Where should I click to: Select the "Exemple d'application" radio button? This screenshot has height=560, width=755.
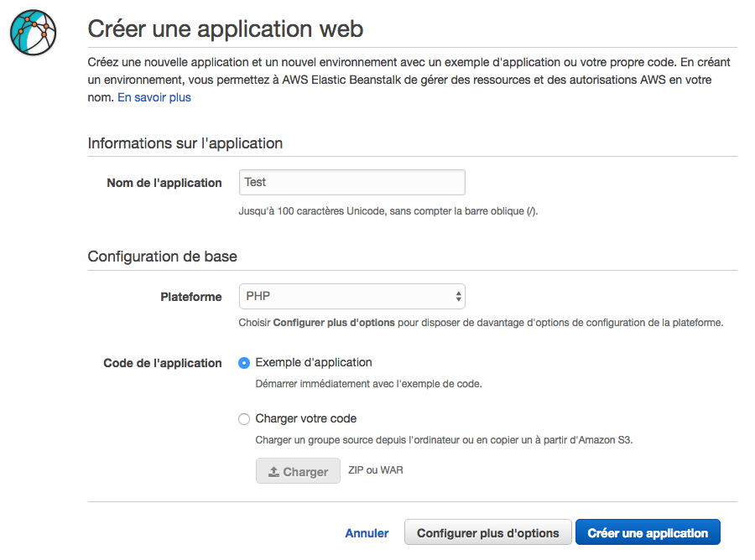(244, 363)
